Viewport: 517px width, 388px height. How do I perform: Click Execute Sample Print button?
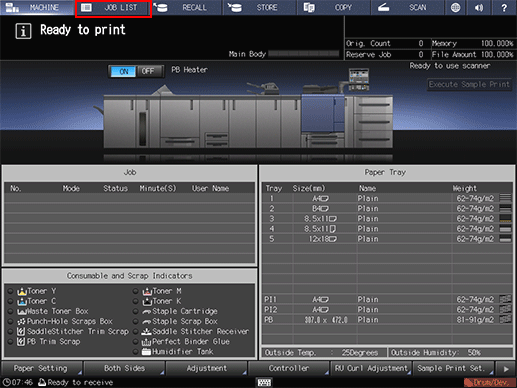[469, 84]
